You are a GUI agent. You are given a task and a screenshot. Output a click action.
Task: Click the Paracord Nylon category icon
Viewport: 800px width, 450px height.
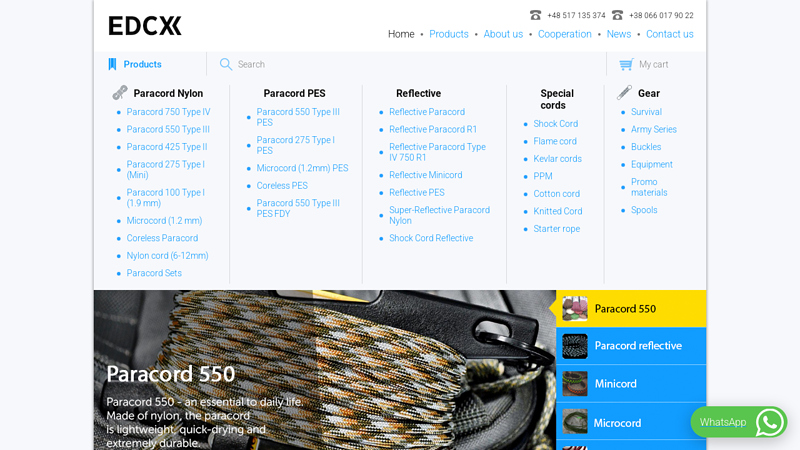pos(120,93)
